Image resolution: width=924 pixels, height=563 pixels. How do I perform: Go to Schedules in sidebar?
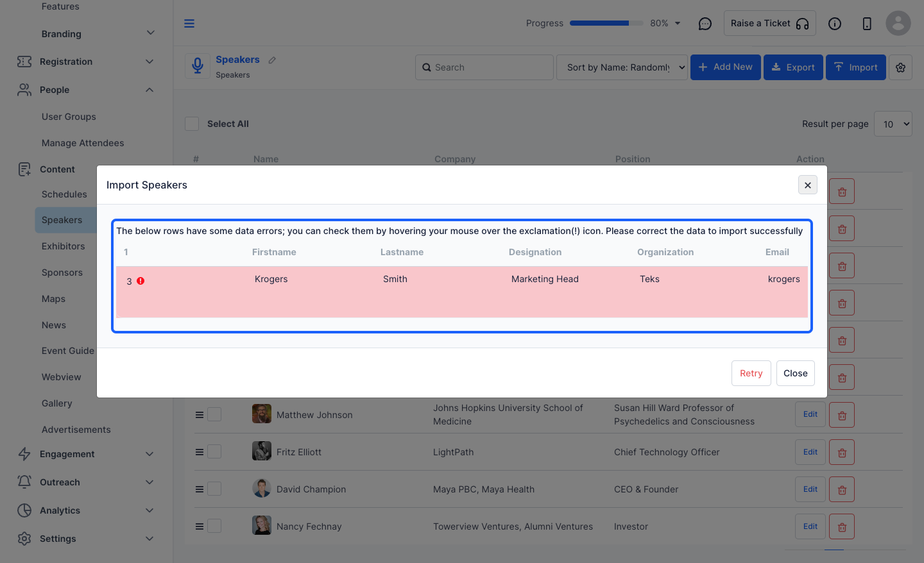[64, 194]
